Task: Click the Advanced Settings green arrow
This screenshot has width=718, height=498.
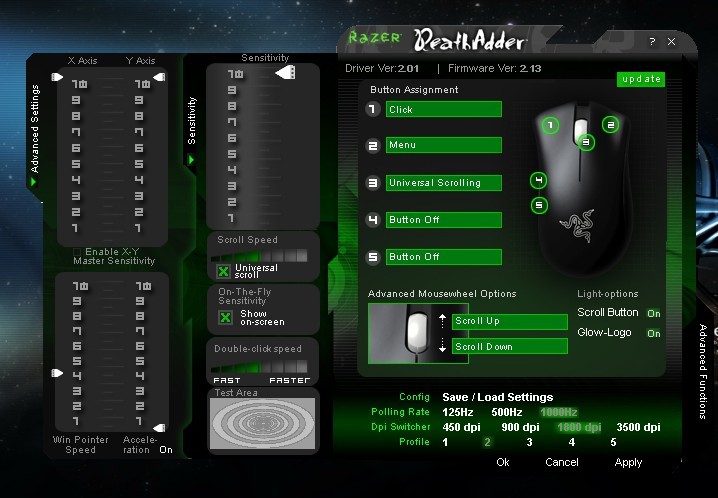Action: coord(33,182)
